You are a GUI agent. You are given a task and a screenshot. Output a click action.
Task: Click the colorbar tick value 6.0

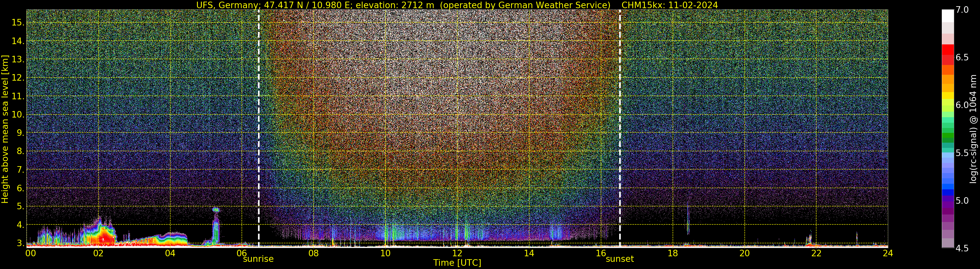pos(962,105)
